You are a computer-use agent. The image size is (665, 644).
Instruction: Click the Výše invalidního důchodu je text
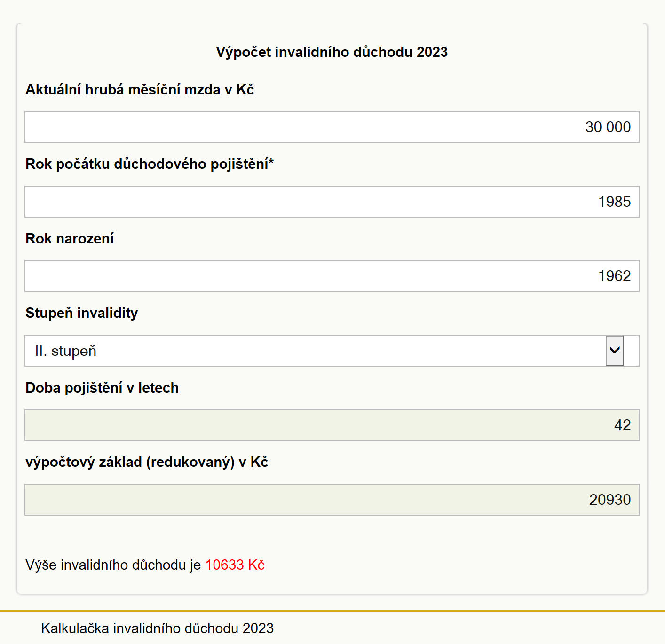pyautogui.click(x=113, y=565)
